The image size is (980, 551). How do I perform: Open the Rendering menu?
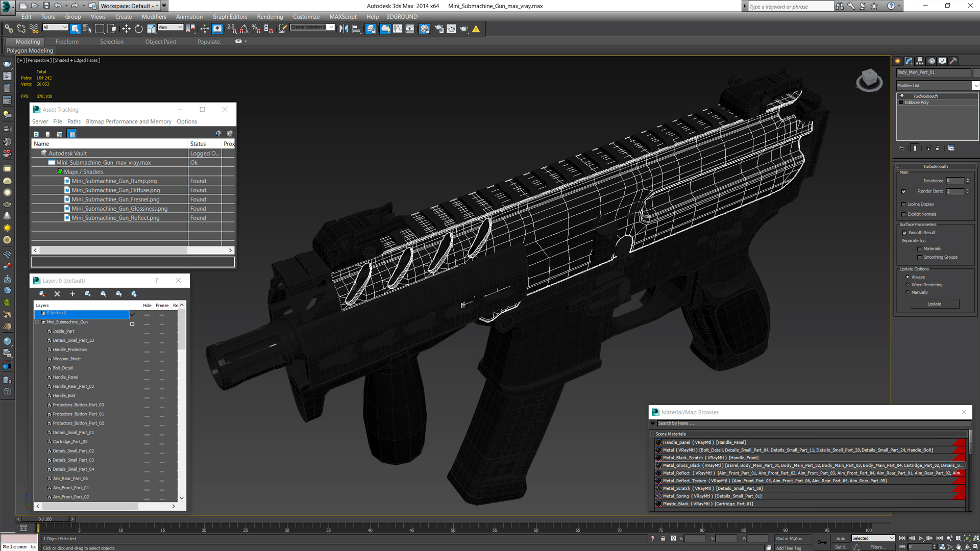269,17
